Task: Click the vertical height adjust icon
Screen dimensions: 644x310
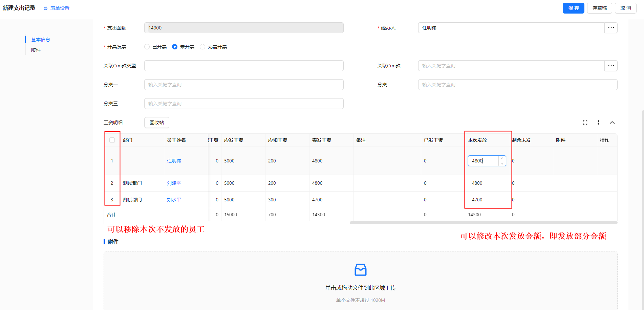Action: coord(598,123)
